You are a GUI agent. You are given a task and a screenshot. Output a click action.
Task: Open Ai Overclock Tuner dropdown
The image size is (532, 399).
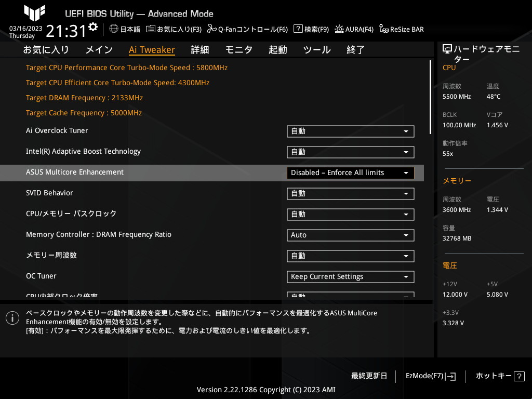(x=351, y=131)
